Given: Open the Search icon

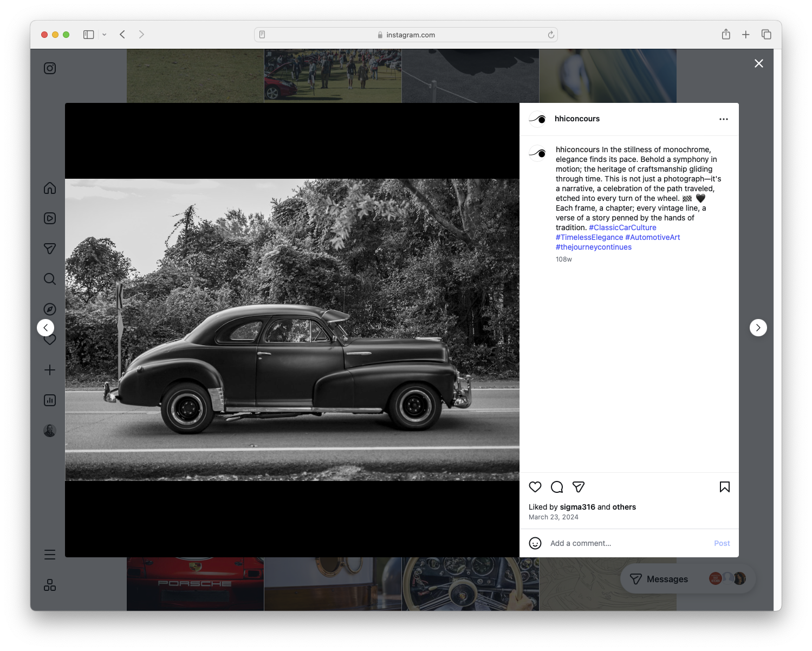Looking at the screenshot, I should [49, 279].
